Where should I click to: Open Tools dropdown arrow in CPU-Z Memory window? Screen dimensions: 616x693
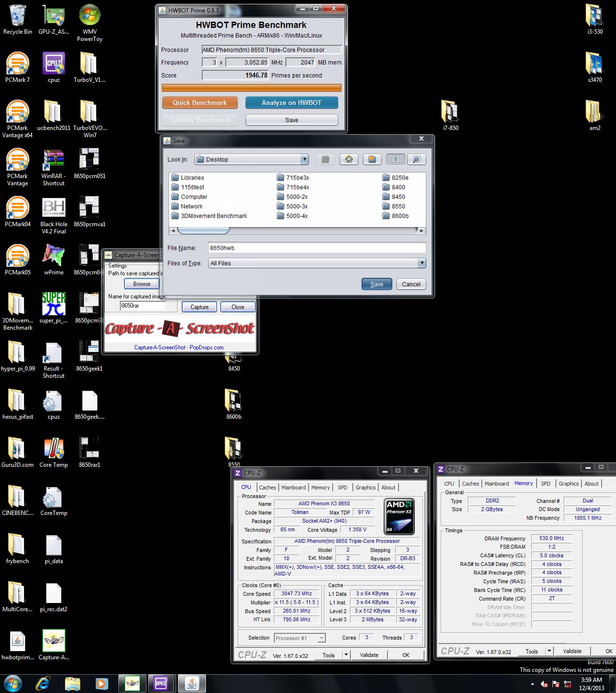click(x=549, y=651)
